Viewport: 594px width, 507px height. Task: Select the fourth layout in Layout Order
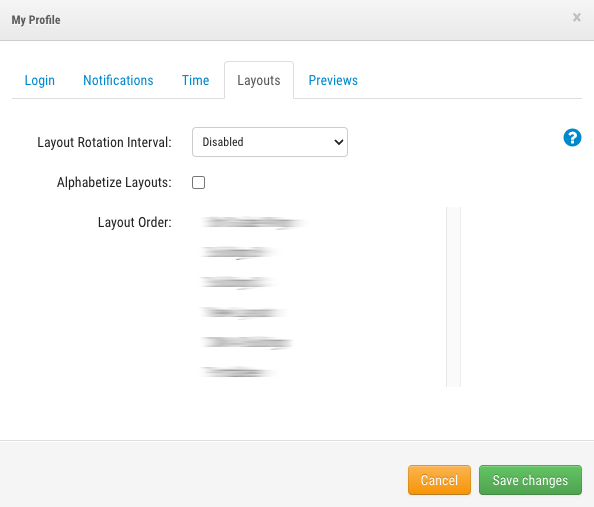(243, 313)
